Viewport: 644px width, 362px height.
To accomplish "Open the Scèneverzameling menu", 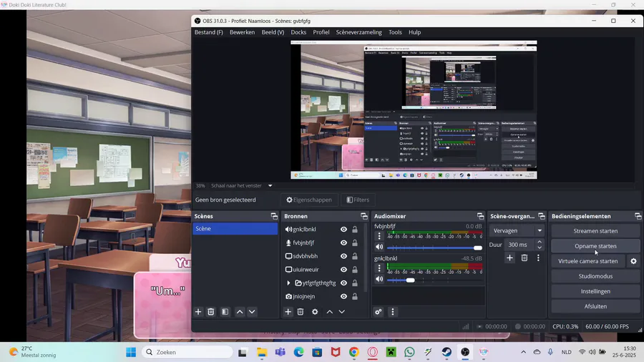I will coord(358,32).
